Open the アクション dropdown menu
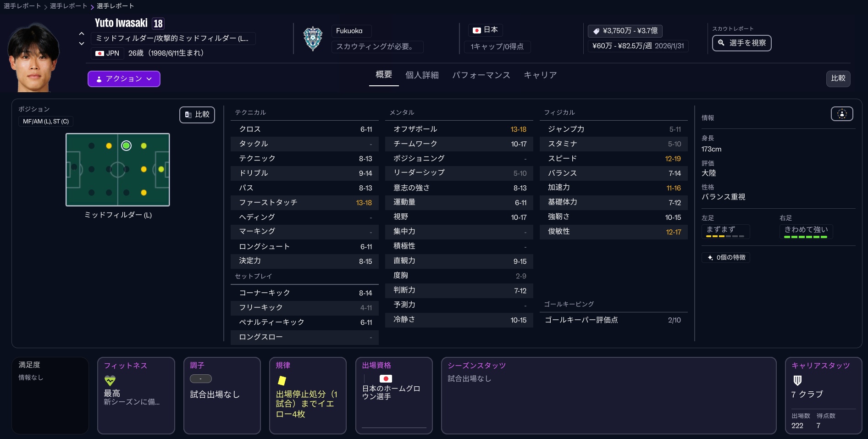Image resolution: width=868 pixels, height=439 pixels. (124, 79)
